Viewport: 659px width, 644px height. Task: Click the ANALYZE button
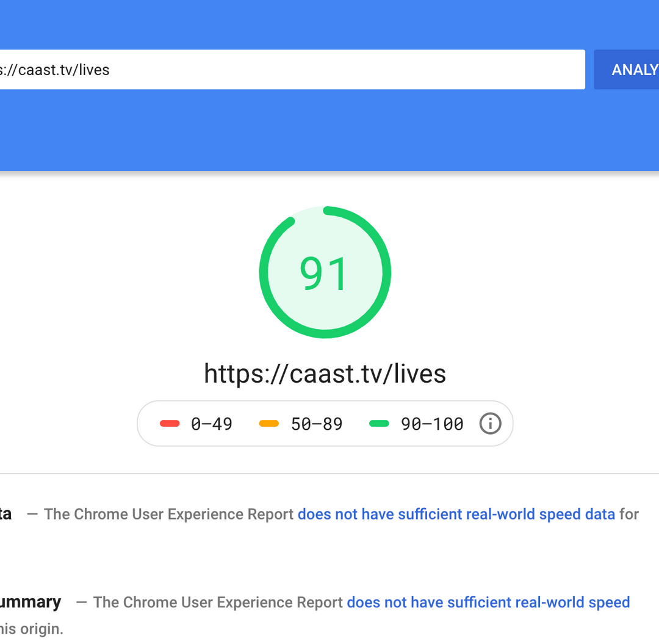point(627,70)
